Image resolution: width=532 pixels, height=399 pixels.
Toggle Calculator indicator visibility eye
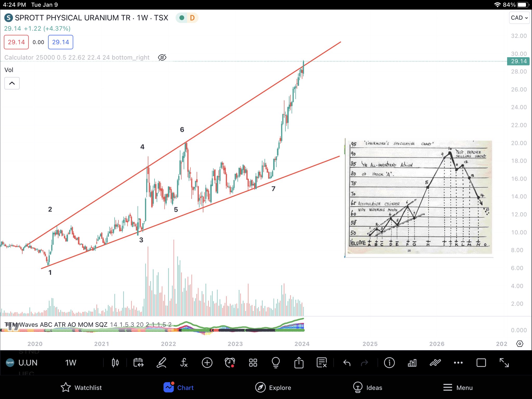click(x=162, y=57)
